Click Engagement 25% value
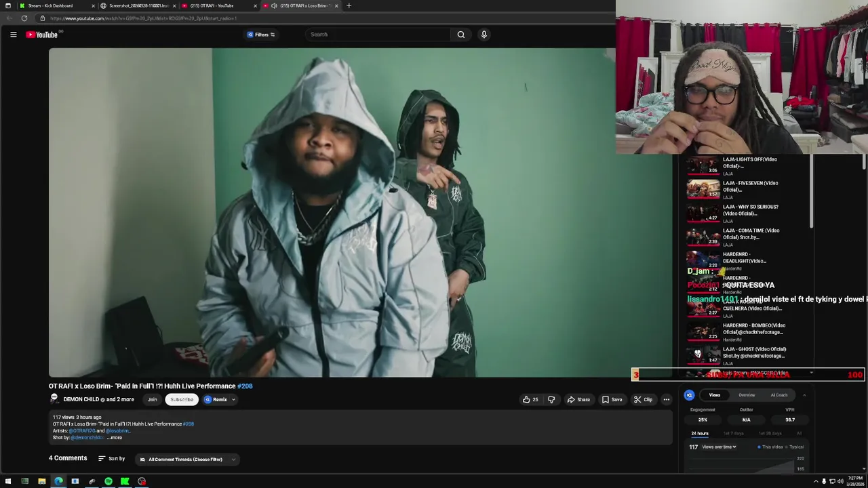The image size is (868, 488). pyautogui.click(x=703, y=420)
